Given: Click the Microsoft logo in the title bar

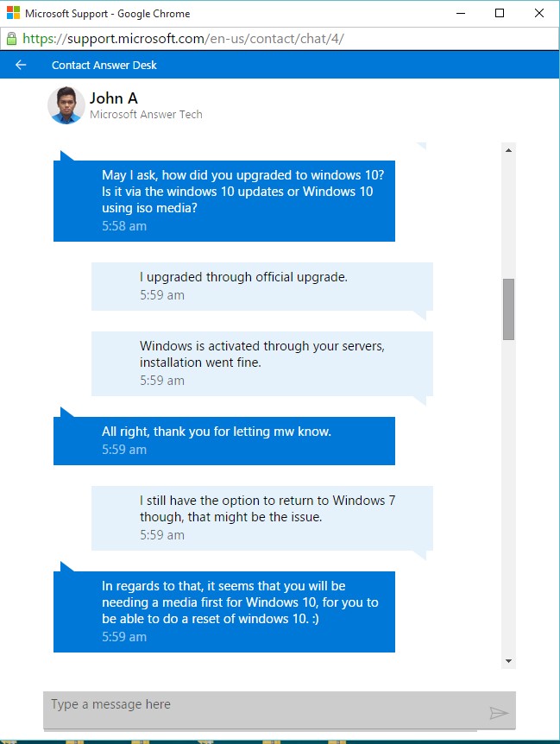Looking at the screenshot, I should pos(12,14).
